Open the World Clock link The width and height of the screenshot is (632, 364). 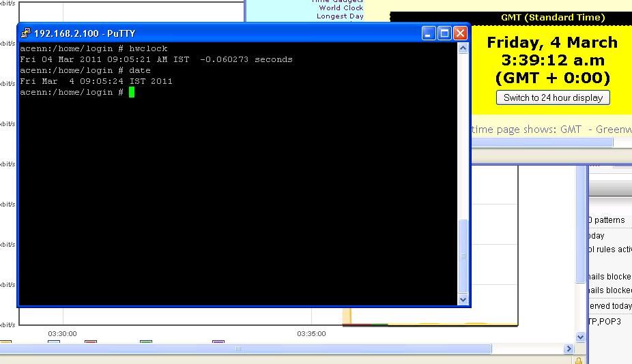tap(341, 8)
